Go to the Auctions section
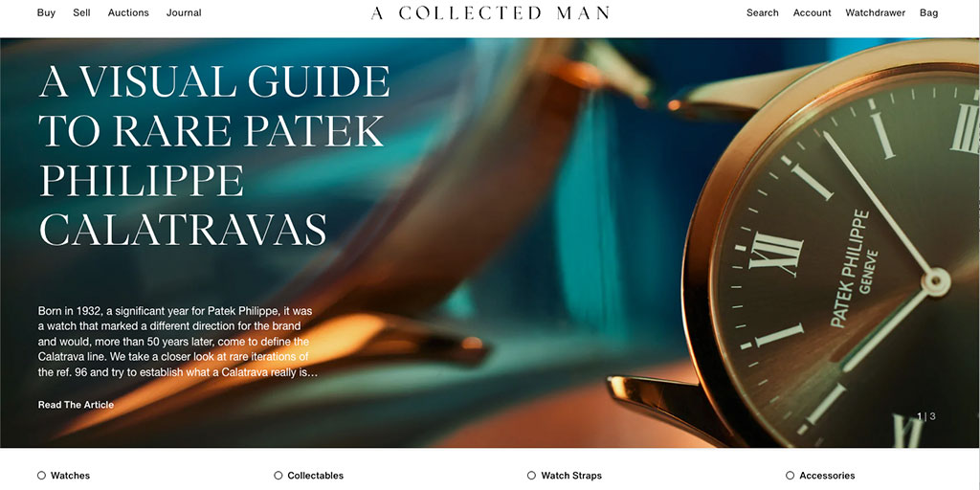Image resolution: width=980 pixels, height=490 pixels. 128,12
